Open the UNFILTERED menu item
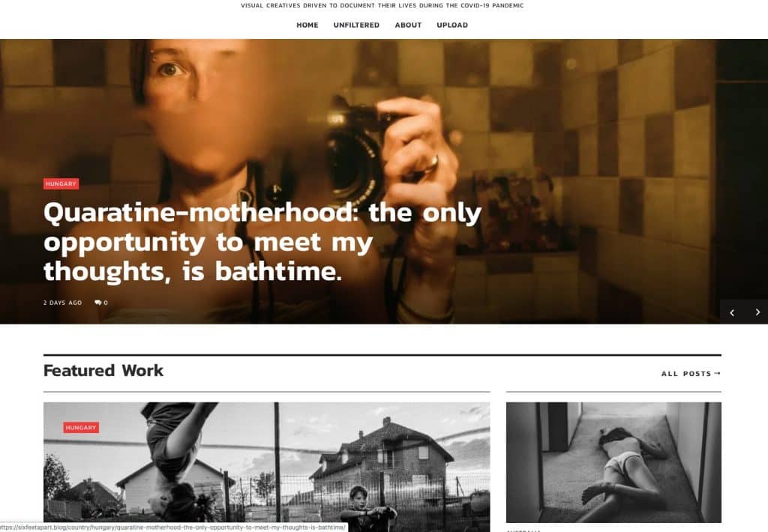 [356, 25]
